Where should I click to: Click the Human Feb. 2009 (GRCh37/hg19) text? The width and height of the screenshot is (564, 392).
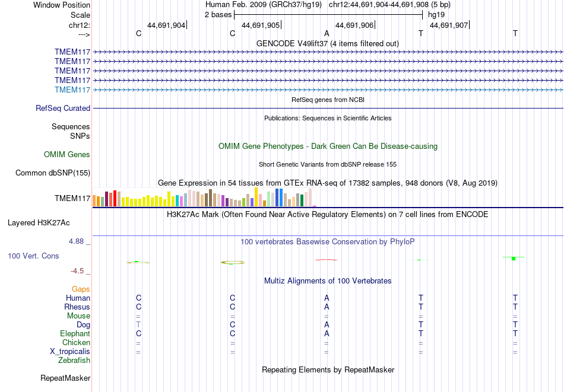point(265,5)
